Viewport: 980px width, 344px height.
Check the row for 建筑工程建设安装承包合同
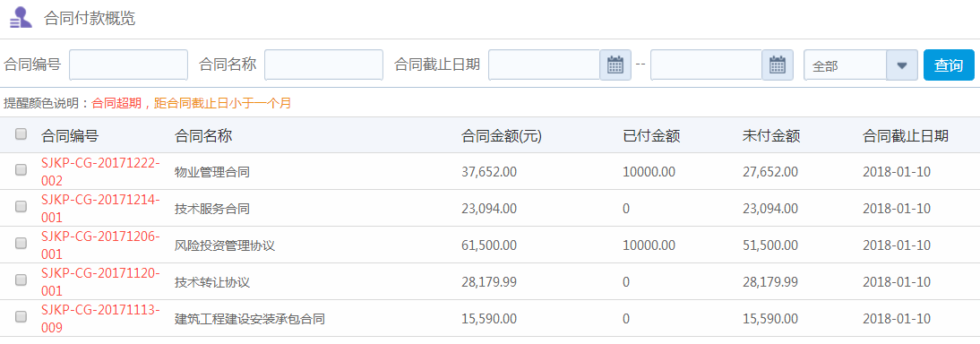pyautogui.click(x=21, y=316)
